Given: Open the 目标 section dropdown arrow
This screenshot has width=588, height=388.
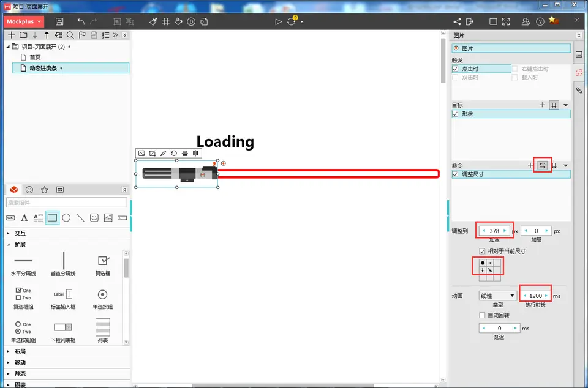Looking at the screenshot, I should click(566, 105).
